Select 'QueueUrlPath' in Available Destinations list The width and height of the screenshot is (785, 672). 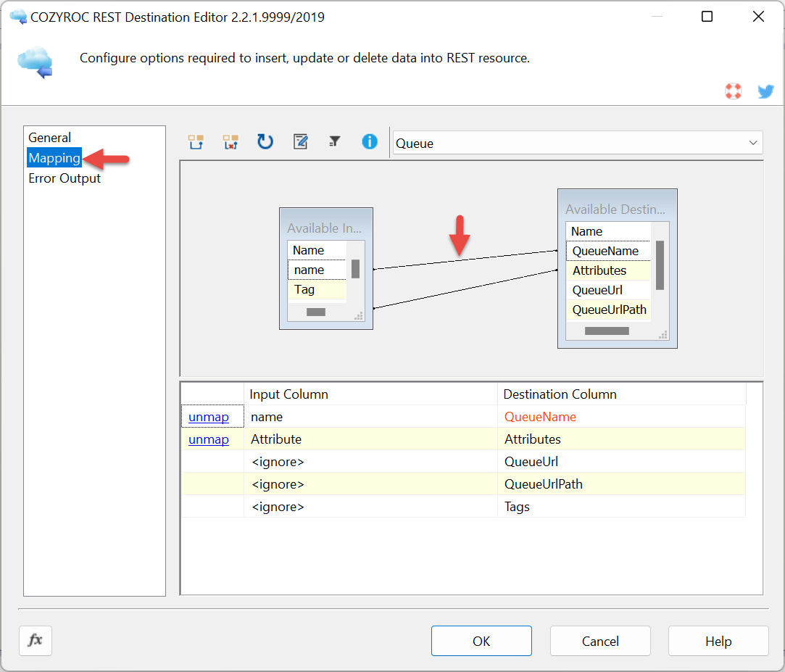click(x=608, y=310)
